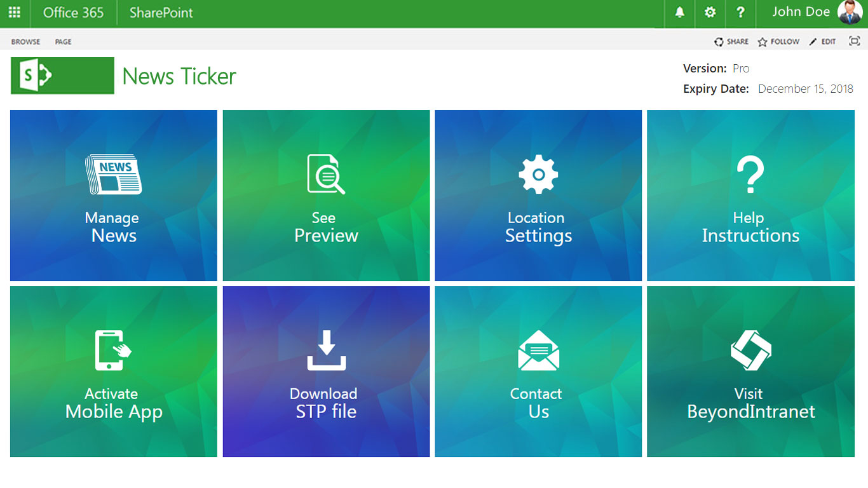
Task: Click the question mark on Help Instructions
Action: click(x=750, y=175)
